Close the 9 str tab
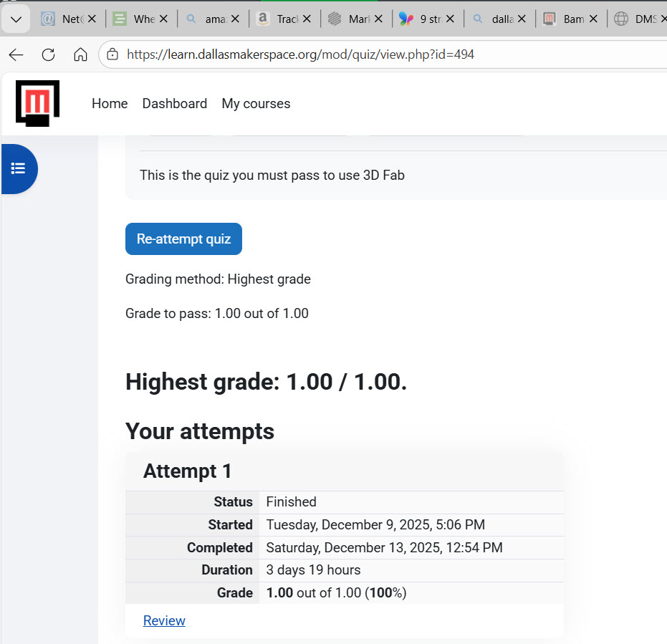 click(x=450, y=19)
